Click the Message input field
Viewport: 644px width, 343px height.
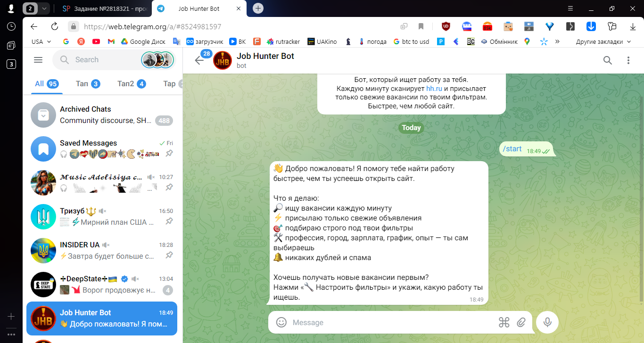(391, 323)
